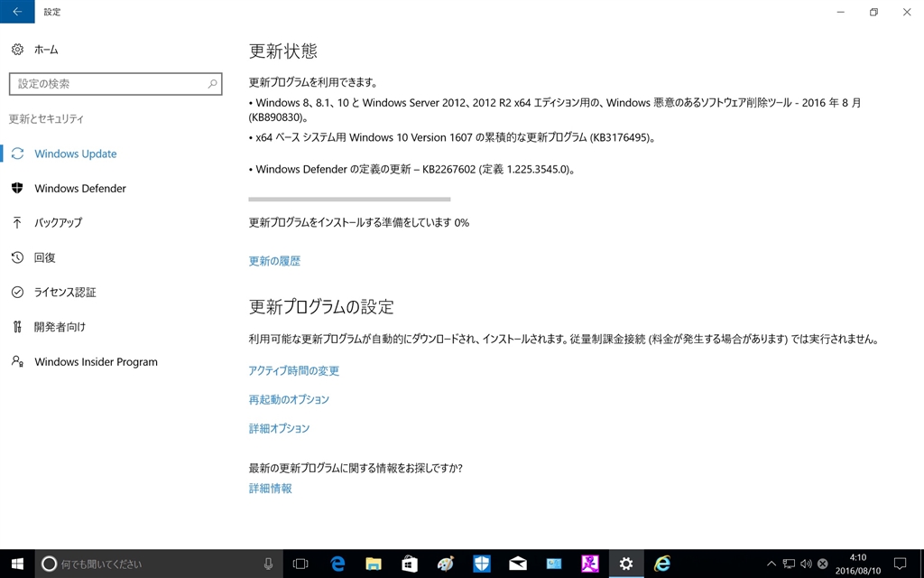Select Windows Update in sidebar
Viewport: 924px width, 578px height.
76,154
